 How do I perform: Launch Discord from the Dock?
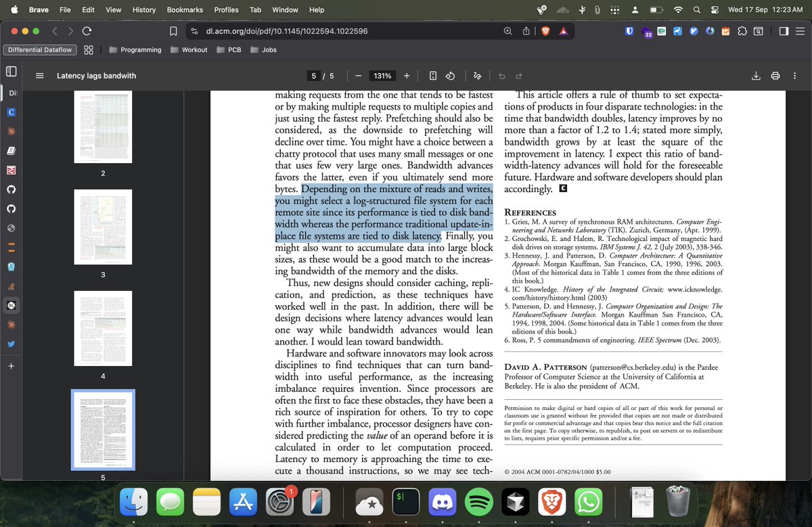(x=443, y=501)
